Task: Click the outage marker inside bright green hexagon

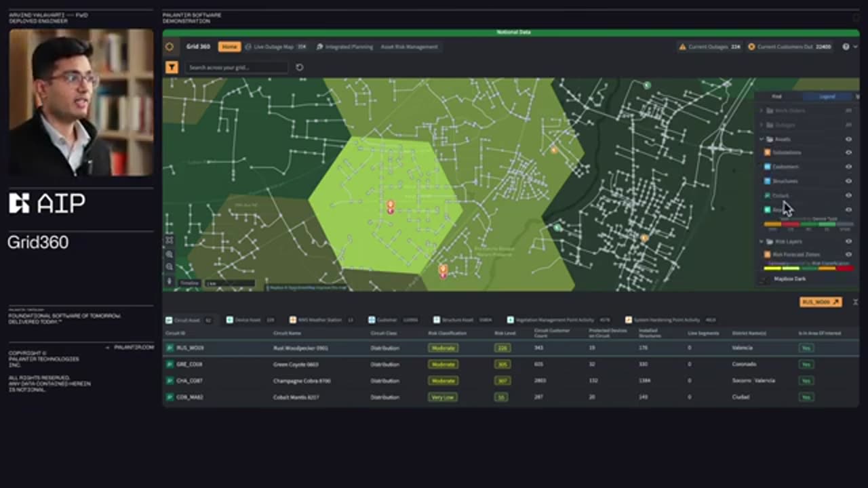Action: coord(391,207)
